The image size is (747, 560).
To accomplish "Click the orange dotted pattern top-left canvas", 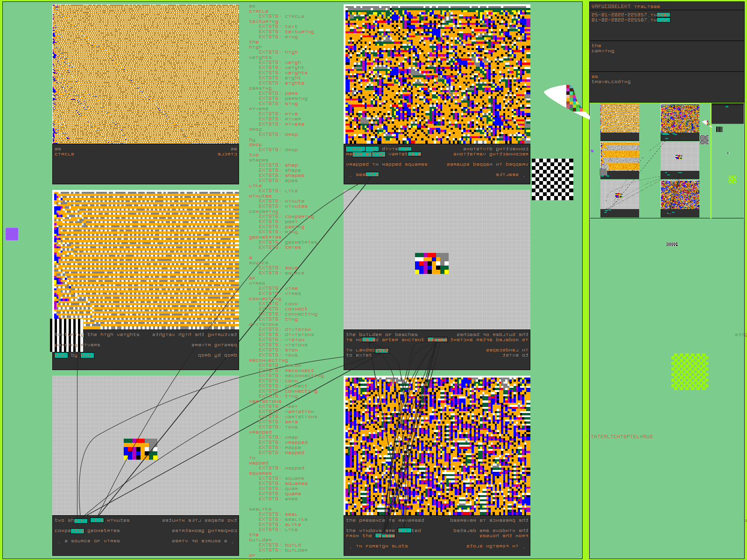I will (146, 74).
